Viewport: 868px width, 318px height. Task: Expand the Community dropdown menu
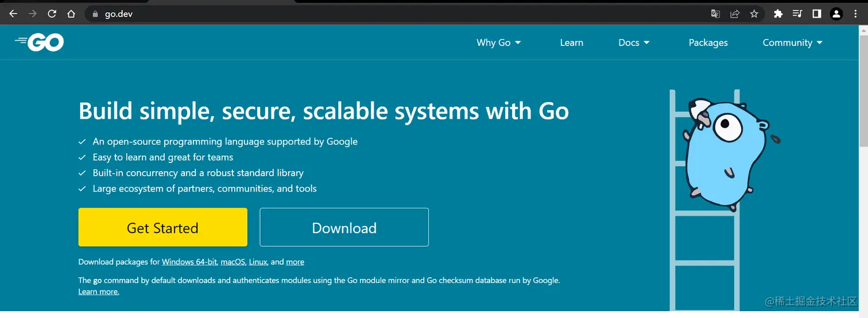coord(792,42)
